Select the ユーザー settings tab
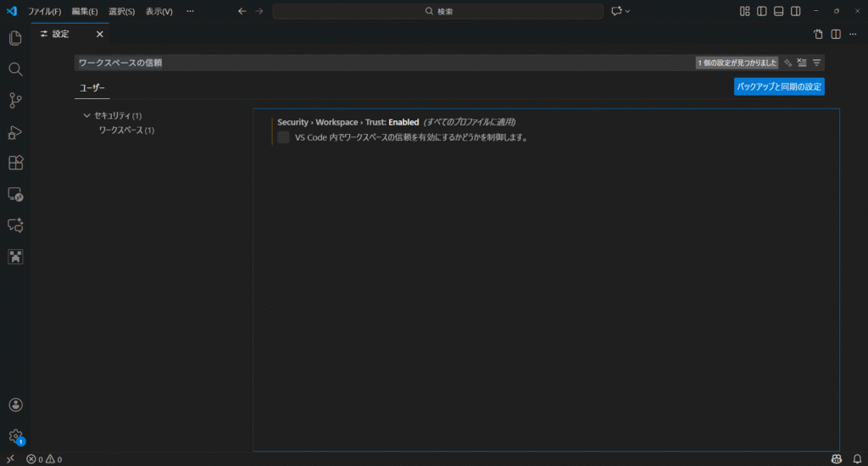The width and height of the screenshot is (868, 466). (x=92, y=87)
